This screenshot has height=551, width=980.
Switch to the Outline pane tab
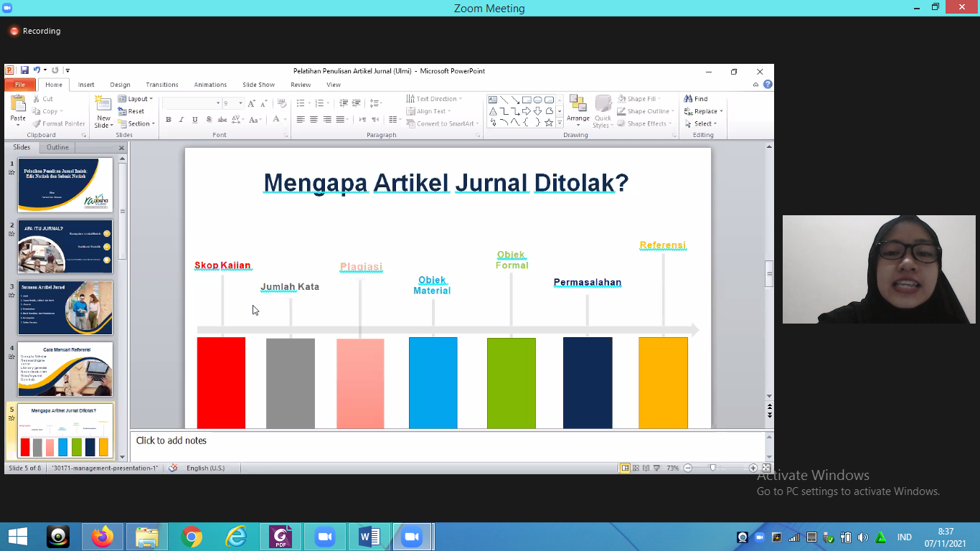tap(57, 147)
